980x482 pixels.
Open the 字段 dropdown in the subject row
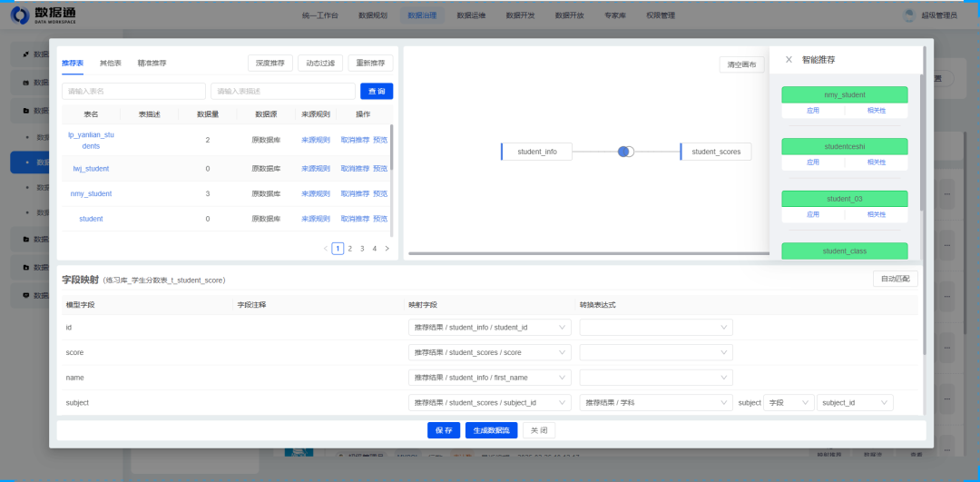pos(789,403)
